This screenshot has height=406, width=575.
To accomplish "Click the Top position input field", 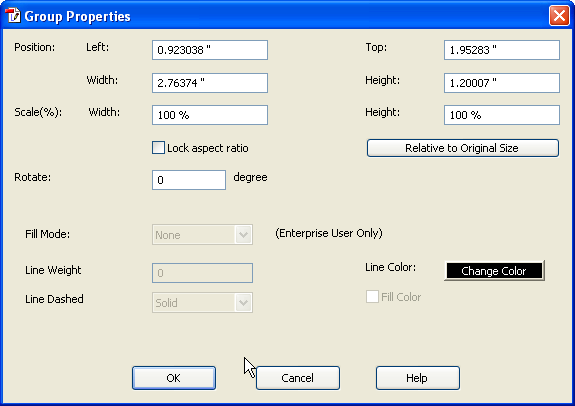I will point(502,50).
